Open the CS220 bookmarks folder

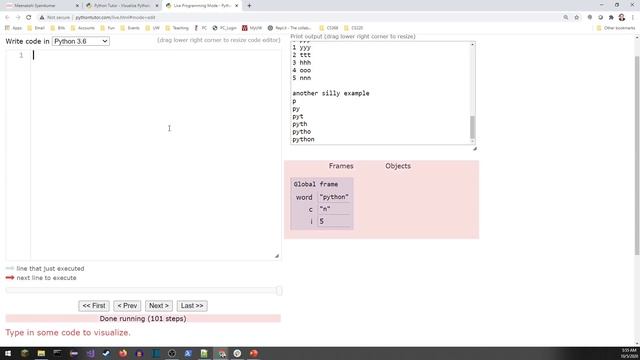pyautogui.click(x=353, y=28)
